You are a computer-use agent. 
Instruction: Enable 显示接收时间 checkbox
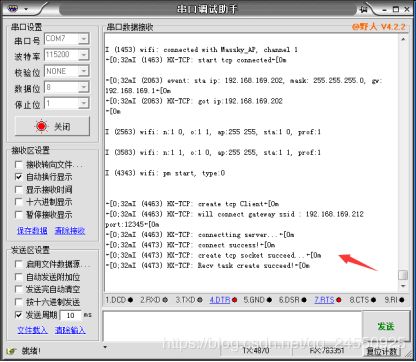[19, 190]
